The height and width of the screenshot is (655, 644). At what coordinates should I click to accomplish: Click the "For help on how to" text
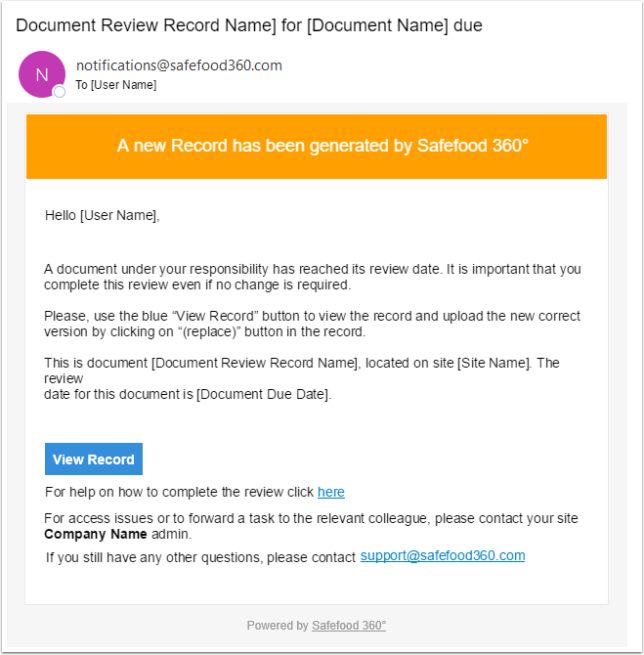click(179, 492)
